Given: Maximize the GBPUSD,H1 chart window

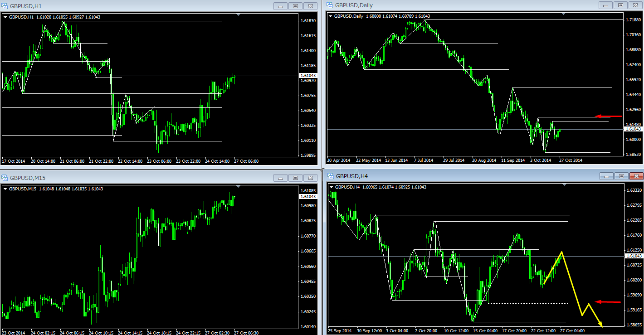Looking at the screenshot, I should click(x=295, y=6).
